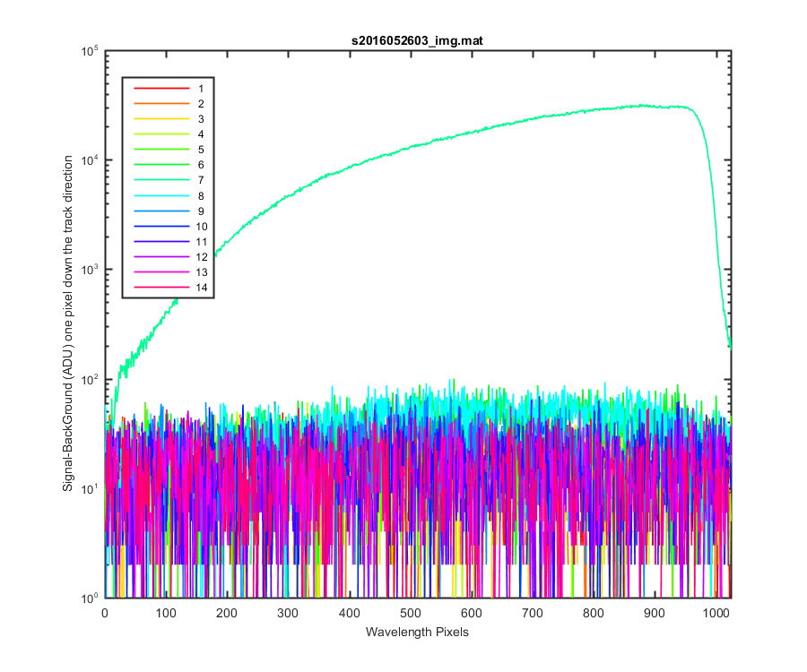807x672 pixels.
Task: Select legend entry 12 purple line
Action: point(161,256)
